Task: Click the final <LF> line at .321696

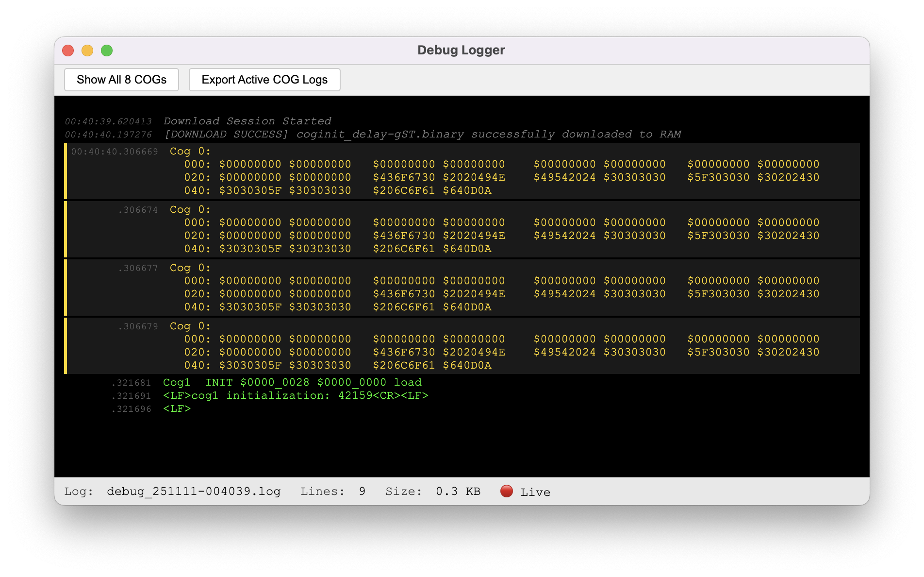Action: pos(177,409)
